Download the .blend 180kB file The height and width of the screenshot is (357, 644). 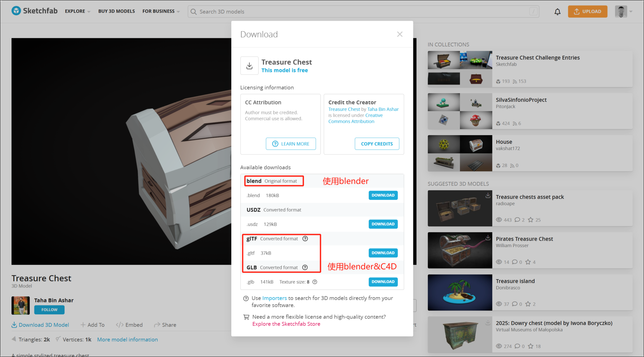[x=383, y=195]
